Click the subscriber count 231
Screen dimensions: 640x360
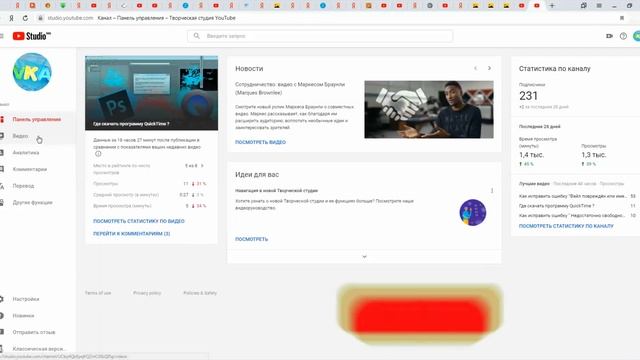click(x=528, y=96)
